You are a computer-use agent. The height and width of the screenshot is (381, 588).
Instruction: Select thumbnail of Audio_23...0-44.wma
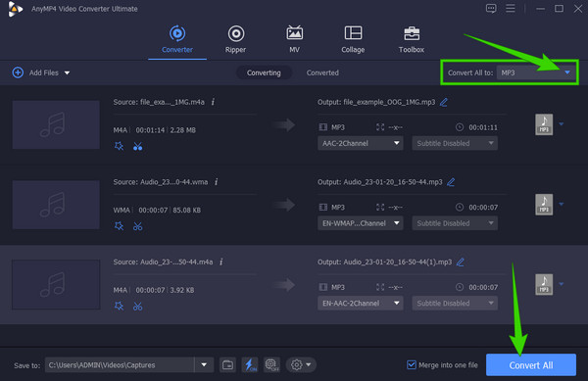point(56,205)
